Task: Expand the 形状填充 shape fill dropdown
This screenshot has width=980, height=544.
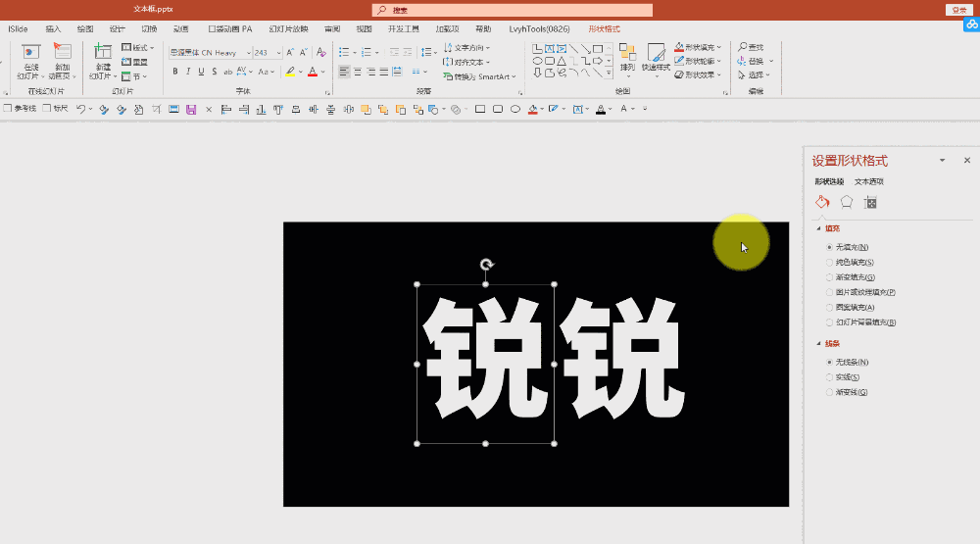Action: [x=719, y=47]
